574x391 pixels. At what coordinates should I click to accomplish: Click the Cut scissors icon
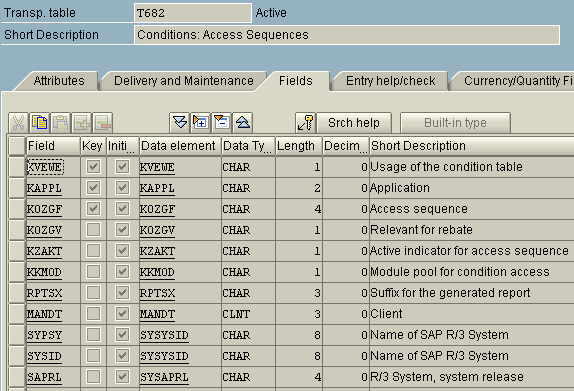18,123
